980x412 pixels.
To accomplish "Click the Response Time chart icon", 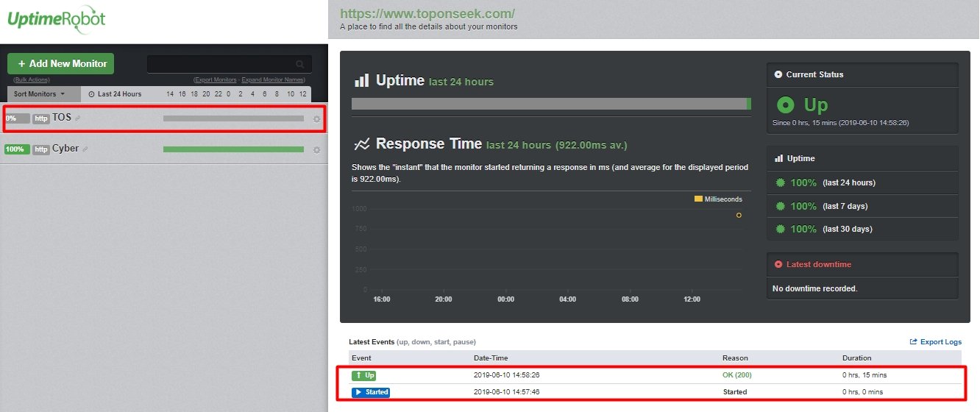I will point(361,143).
